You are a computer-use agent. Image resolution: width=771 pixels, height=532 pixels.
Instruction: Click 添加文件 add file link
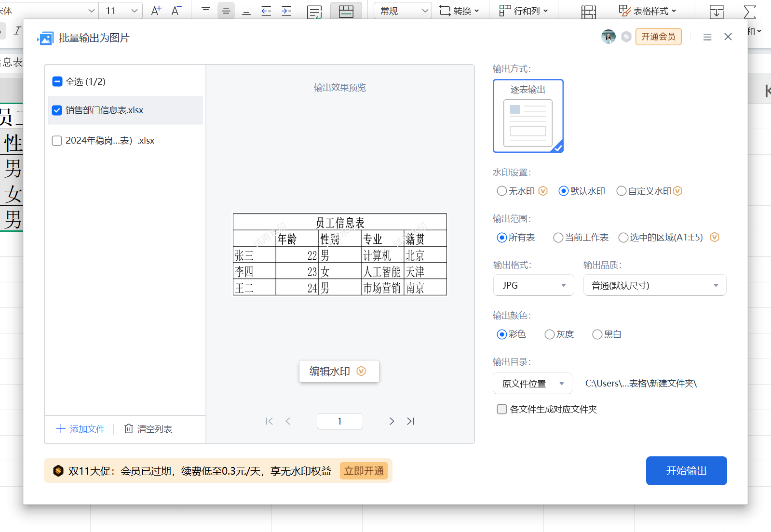81,429
